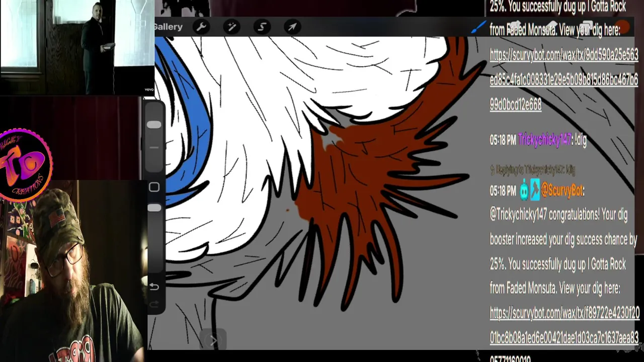This screenshot has width=644, height=362.
Task: Click the '!dig' chat message text
Action: (x=581, y=141)
